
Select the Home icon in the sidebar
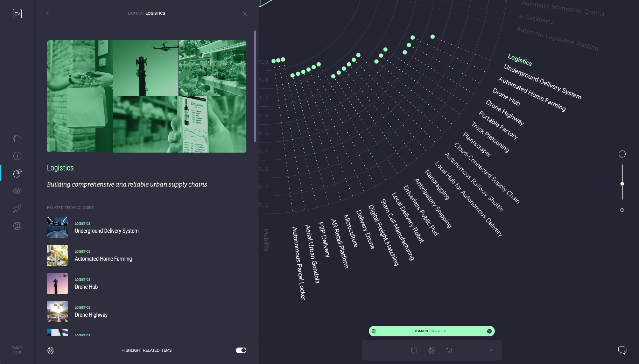(x=17, y=138)
